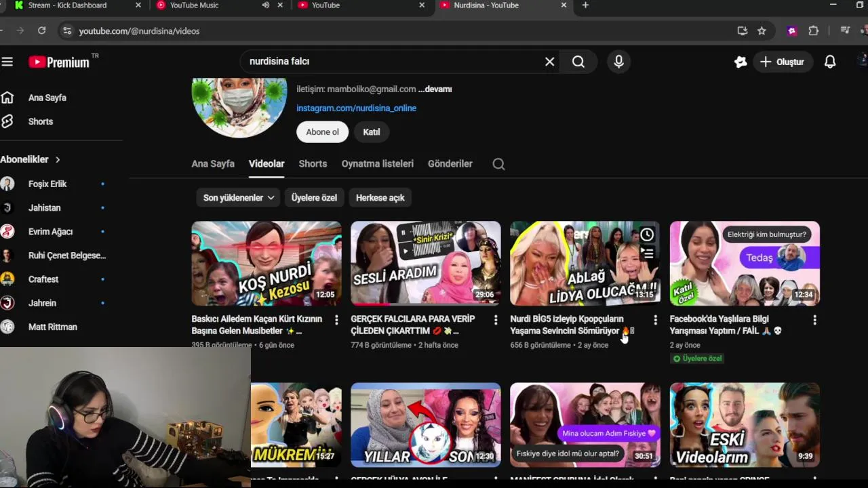Bookmark this page with the star icon
The image size is (868, 488).
click(762, 30)
